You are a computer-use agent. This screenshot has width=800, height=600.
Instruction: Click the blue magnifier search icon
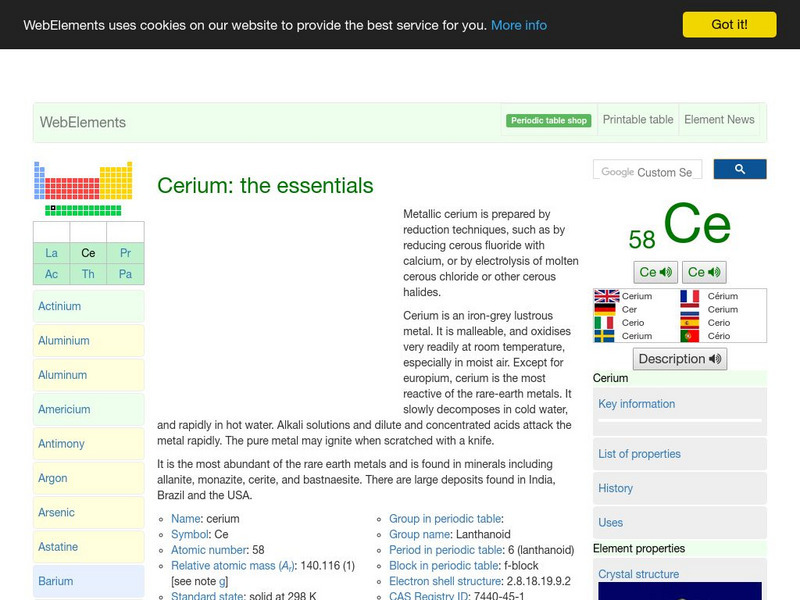tap(740, 169)
